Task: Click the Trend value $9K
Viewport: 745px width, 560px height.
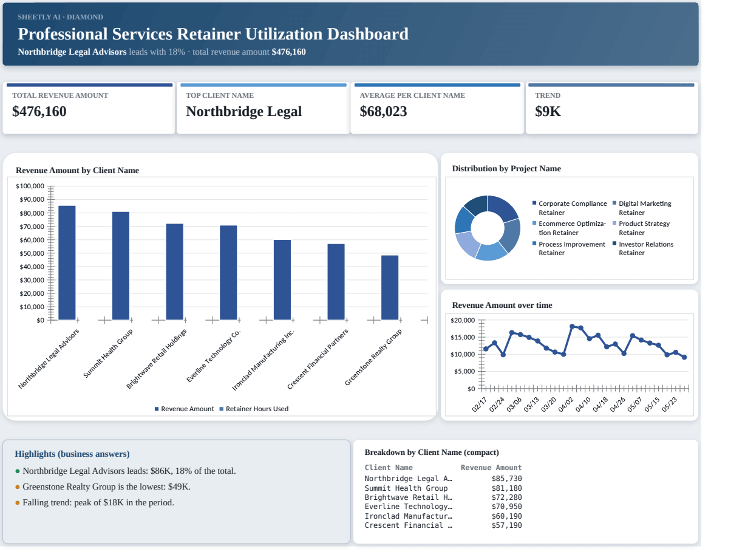Action: pos(548,112)
